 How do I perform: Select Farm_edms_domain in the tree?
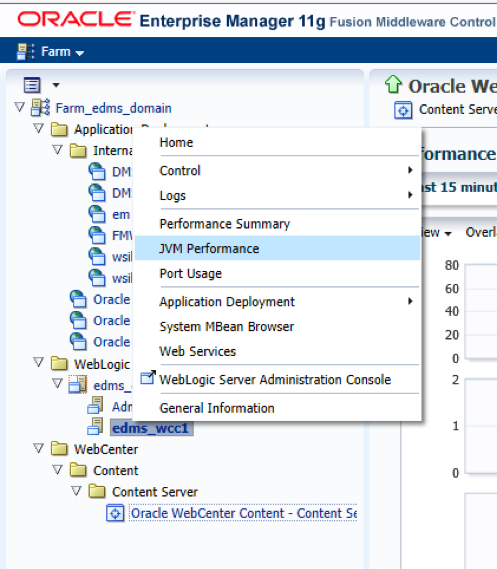pyautogui.click(x=114, y=108)
